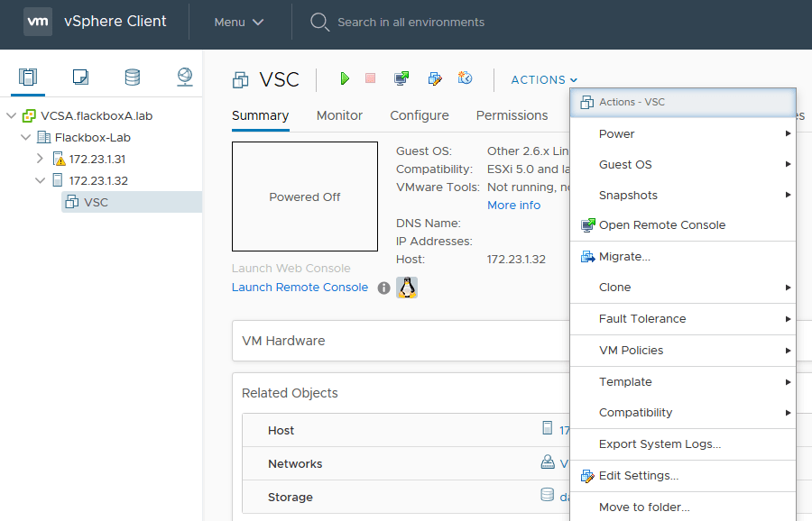Toggle the ACTIONS dropdown
This screenshot has width=812, height=521.
[x=544, y=80]
